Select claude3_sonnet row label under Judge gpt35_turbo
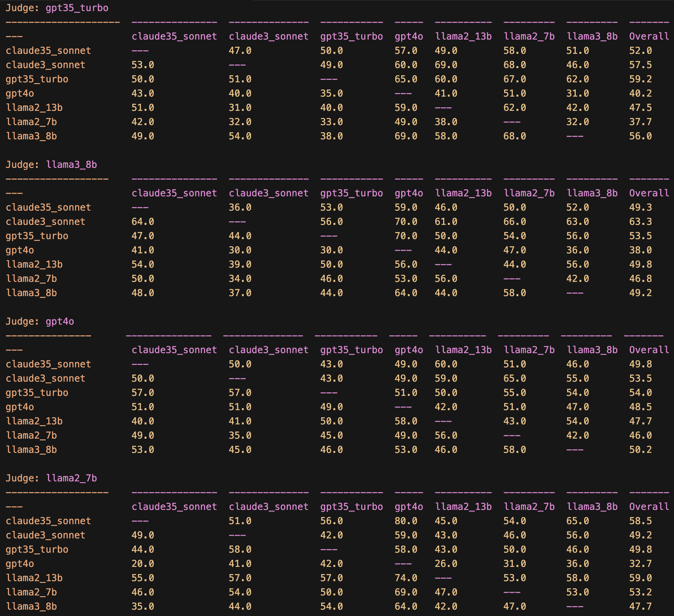 46,65
